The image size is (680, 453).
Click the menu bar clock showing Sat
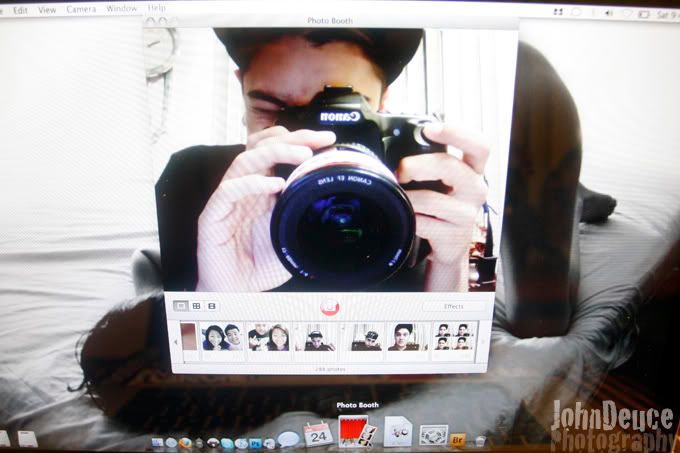point(668,15)
